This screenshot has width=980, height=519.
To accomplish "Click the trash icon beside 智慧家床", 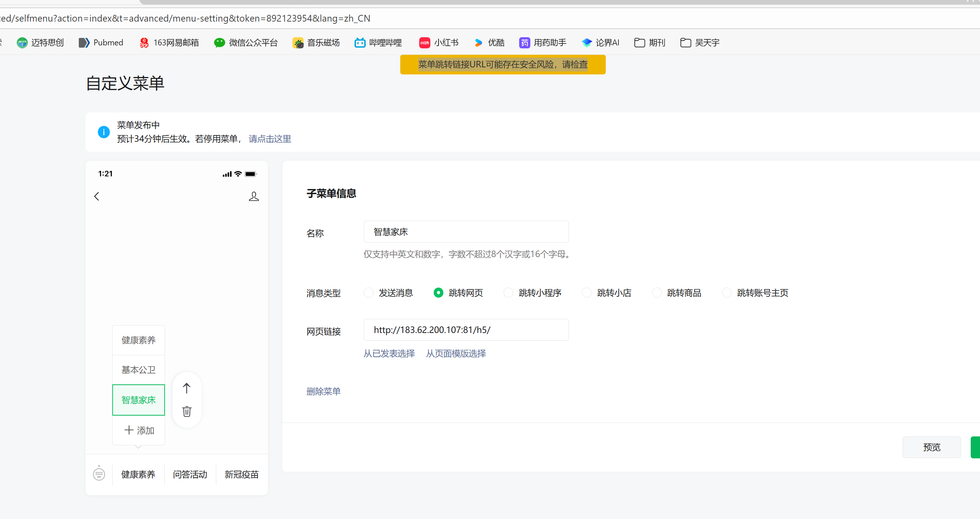I will pos(187,411).
